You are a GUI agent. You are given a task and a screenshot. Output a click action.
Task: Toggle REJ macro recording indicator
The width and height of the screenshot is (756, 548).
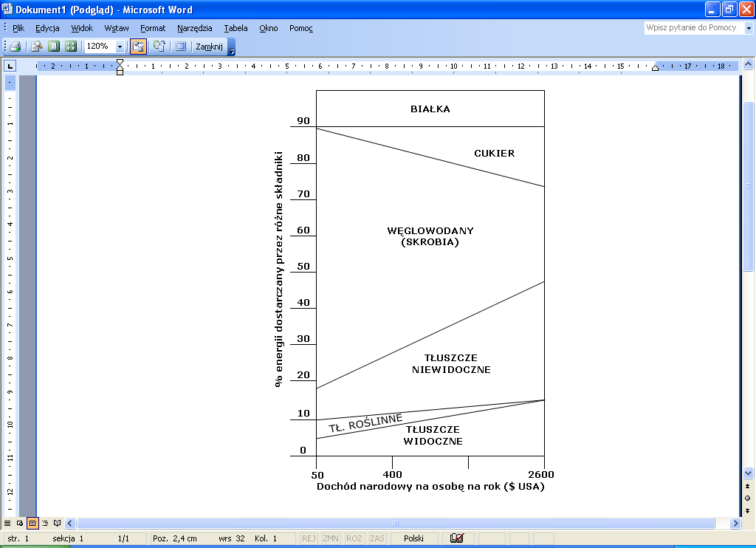309,538
